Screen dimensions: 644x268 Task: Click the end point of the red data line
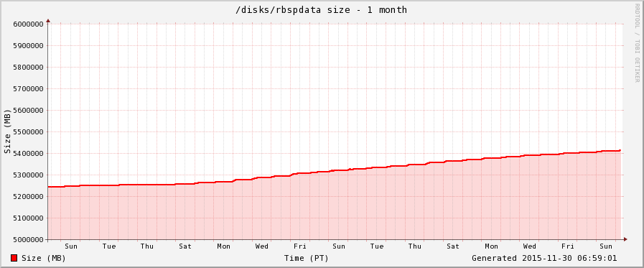(x=620, y=150)
